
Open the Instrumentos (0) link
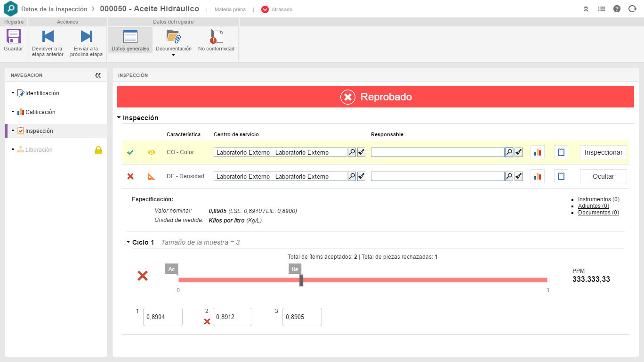[598, 199]
